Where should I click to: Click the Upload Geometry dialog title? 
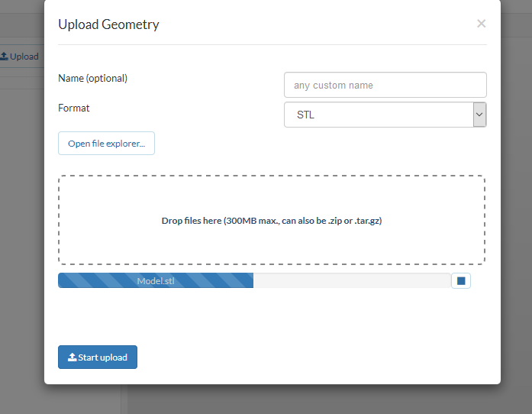(x=108, y=24)
